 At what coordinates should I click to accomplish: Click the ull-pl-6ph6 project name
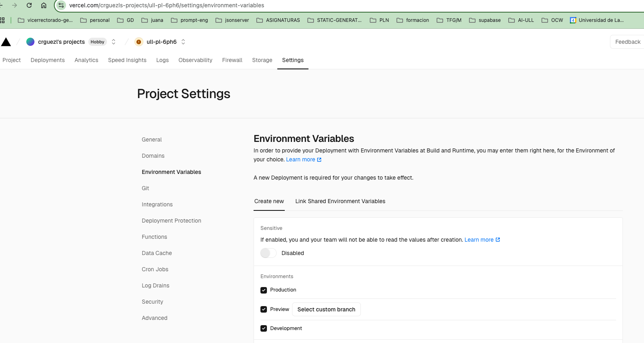point(162,42)
